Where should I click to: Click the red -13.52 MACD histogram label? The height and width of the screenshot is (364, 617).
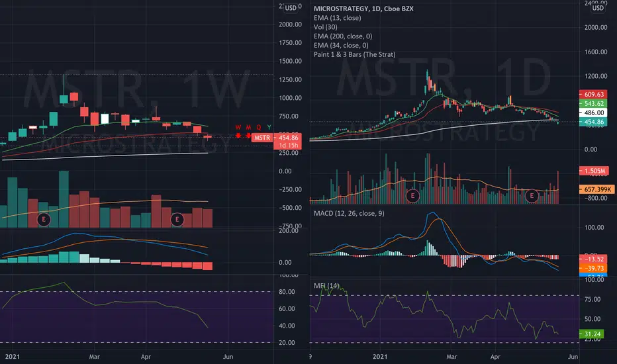(x=593, y=259)
